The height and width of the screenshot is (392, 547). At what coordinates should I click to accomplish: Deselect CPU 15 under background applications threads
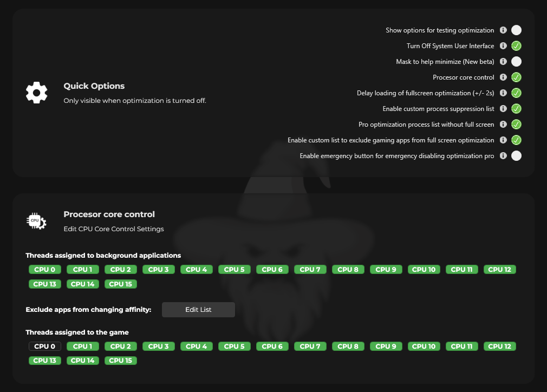(121, 284)
